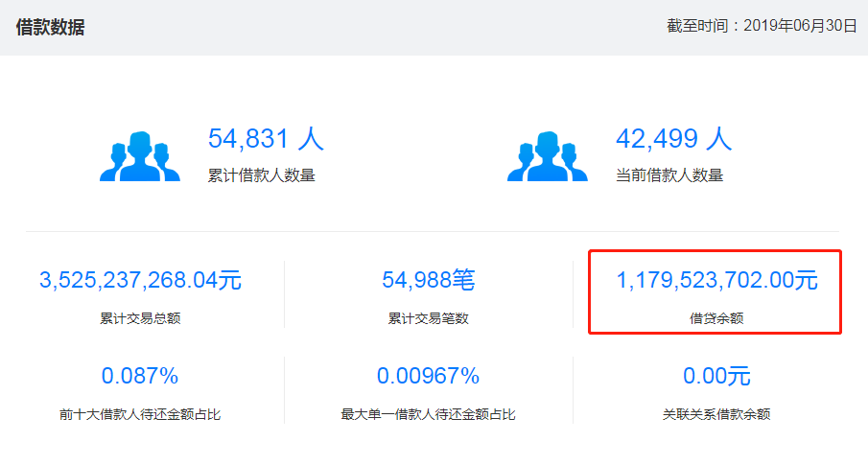Select the 累计交易总额 label
Screen dimensions: 868x465
pos(140,318)
